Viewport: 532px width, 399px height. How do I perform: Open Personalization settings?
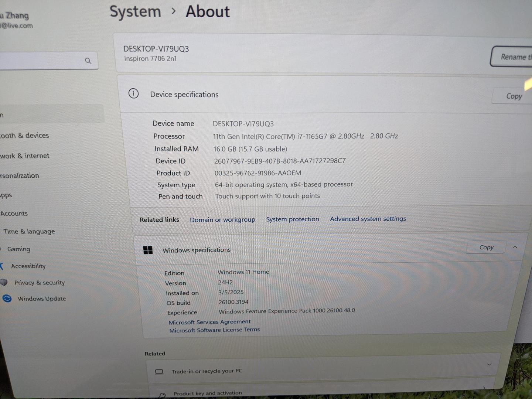20,175
